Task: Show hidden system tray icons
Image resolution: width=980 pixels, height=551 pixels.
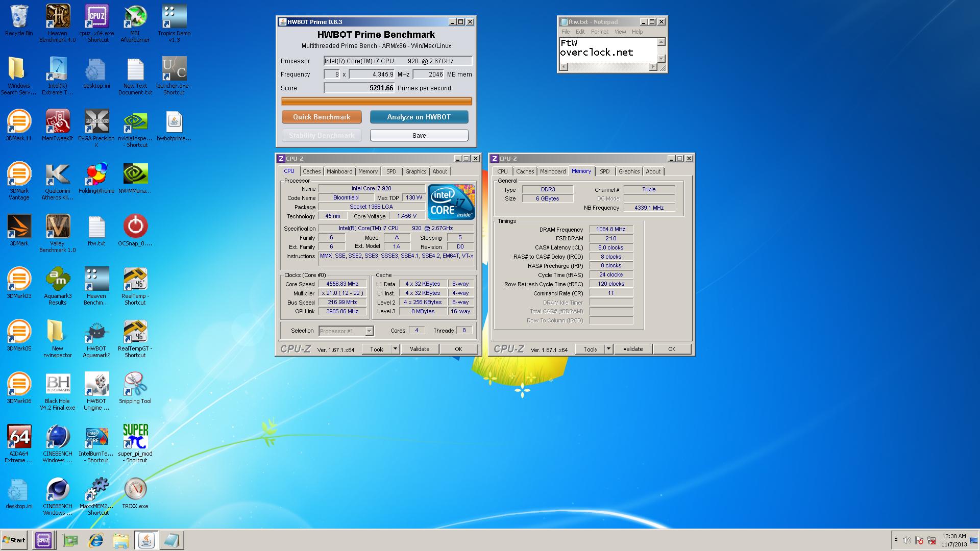Action: click(x=896, y=540)
